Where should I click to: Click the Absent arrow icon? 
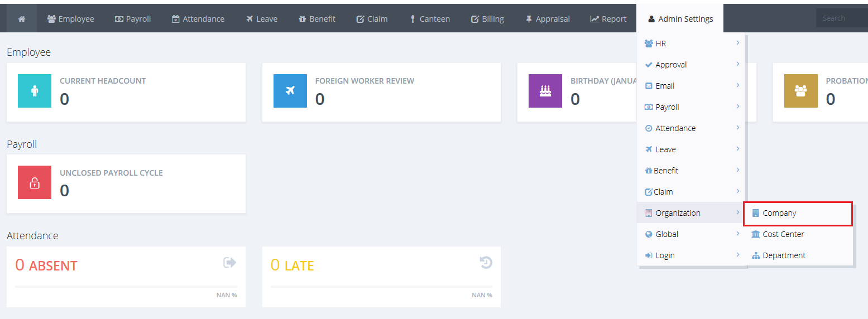pyautogui.click(x=230, y=263)
